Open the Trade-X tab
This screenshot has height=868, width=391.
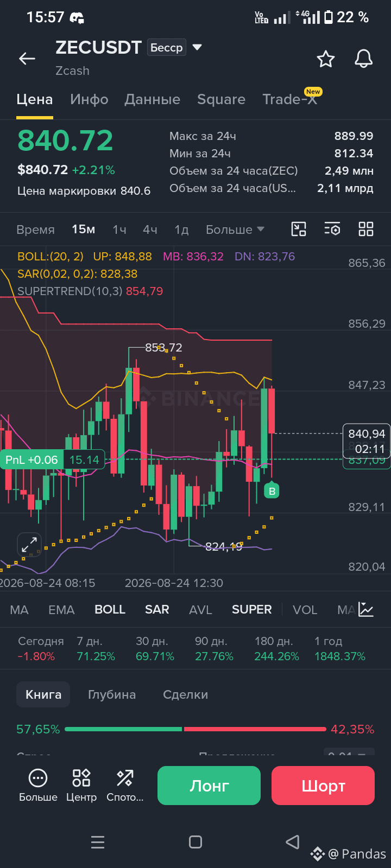(x=290, y=99)
